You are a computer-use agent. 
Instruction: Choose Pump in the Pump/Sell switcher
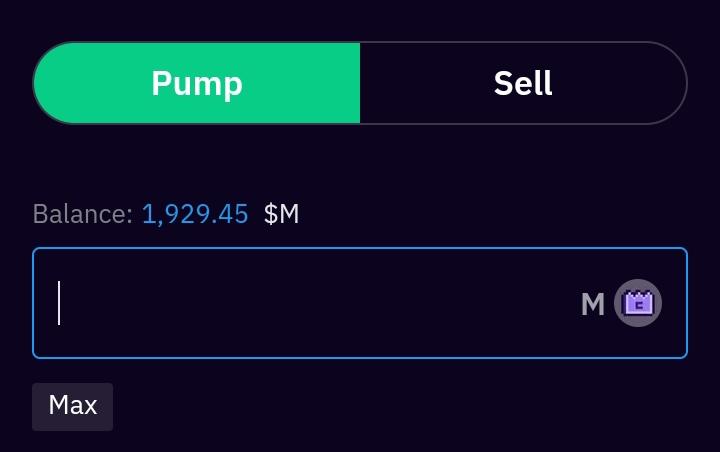click(x=197, y=83)
